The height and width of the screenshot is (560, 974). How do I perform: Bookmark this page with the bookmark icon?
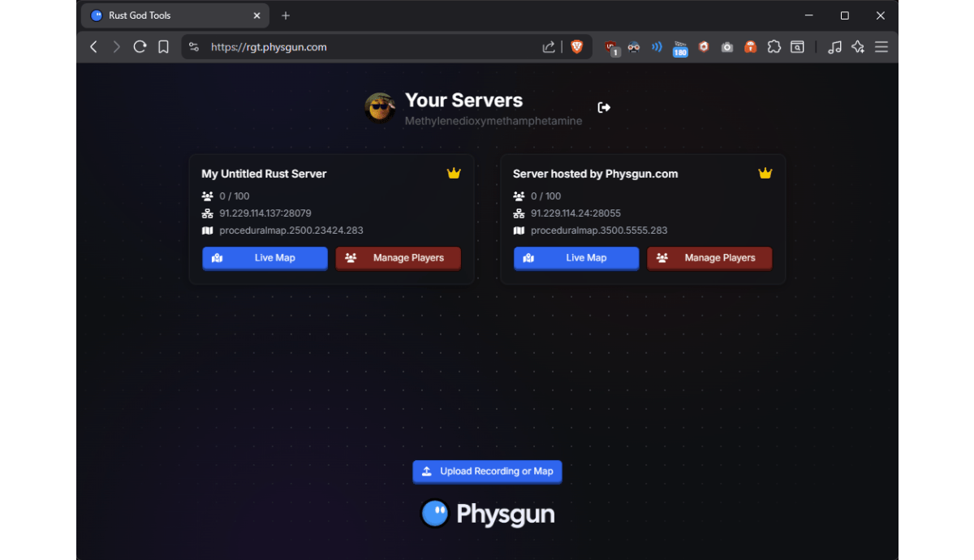(x=163, y=47)
